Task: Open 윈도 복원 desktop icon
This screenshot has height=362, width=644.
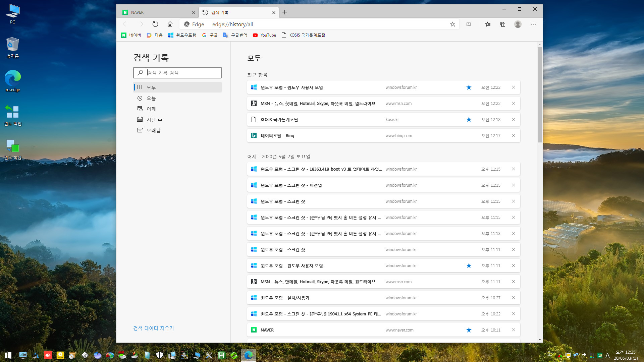Action: coord(13,150)
